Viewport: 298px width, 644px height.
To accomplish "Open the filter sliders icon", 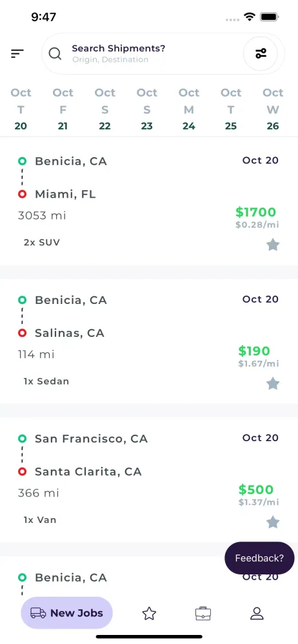I will 261,54.
